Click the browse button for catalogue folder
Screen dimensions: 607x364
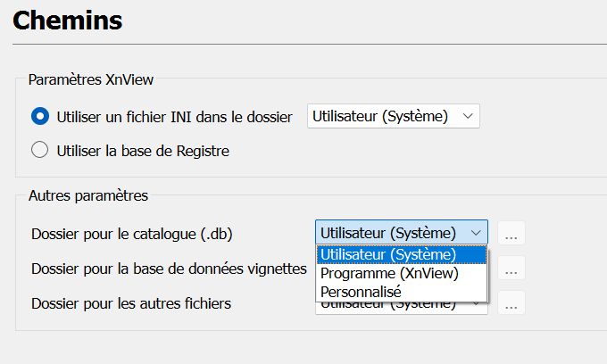(511, 233)
